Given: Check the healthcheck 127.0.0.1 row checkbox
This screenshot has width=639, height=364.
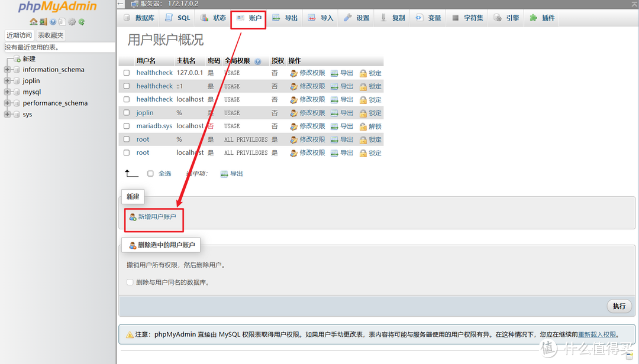Looking at the screenshot, I should coord(127,73).
